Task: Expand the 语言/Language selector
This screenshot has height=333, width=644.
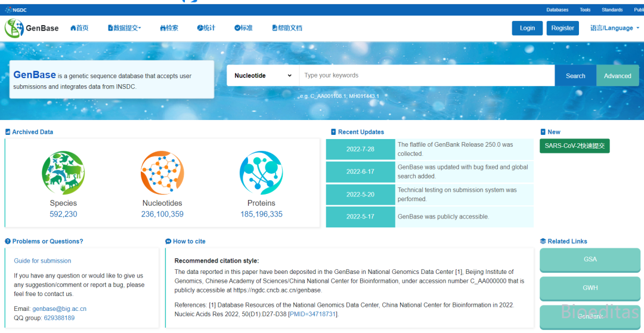Action: tap(615, 28)
